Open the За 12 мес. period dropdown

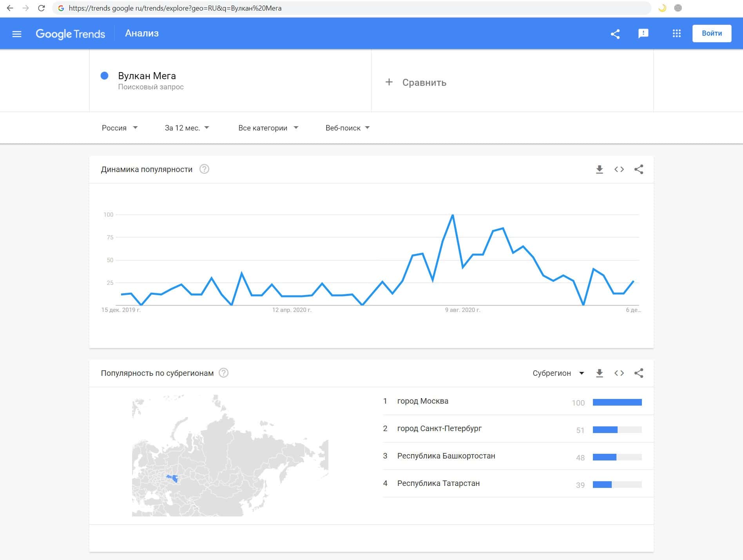pos(187,128)
